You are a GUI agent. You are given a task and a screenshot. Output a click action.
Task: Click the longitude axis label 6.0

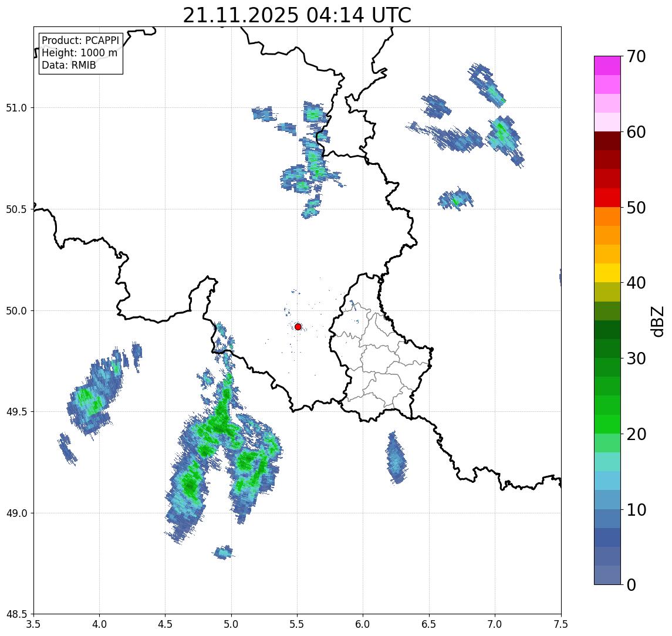(x=363, y=624)
